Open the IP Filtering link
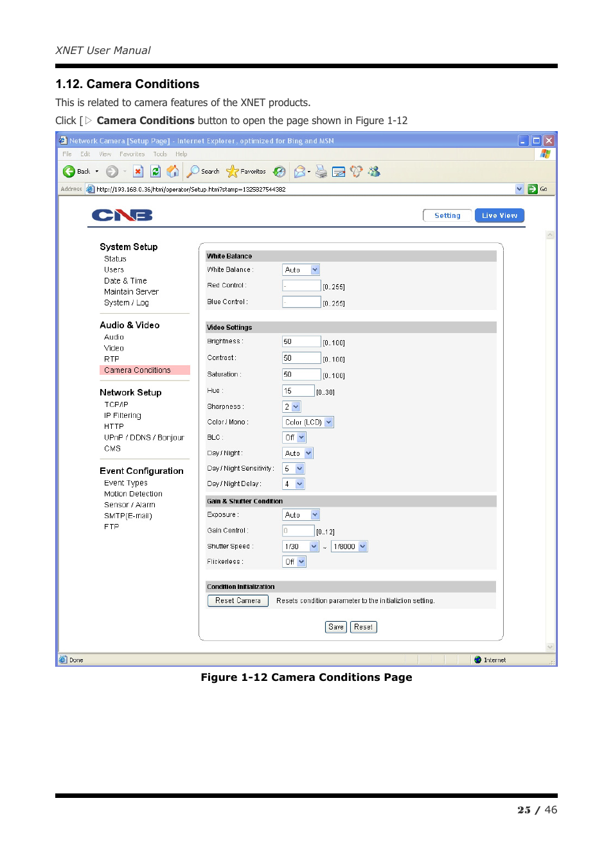Screen dimensions: 613x868 (x=123, y=415)
